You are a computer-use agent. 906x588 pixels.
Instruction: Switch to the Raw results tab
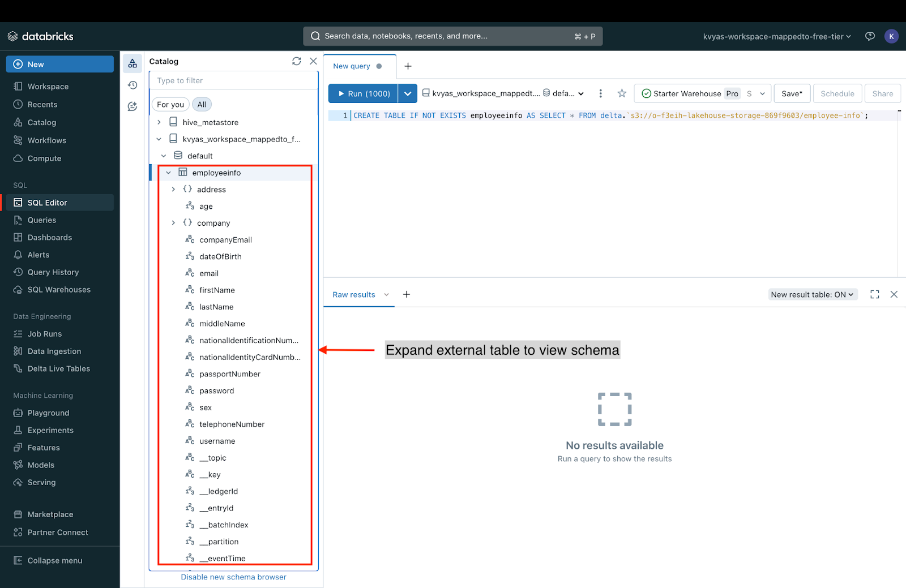(354, 294)
